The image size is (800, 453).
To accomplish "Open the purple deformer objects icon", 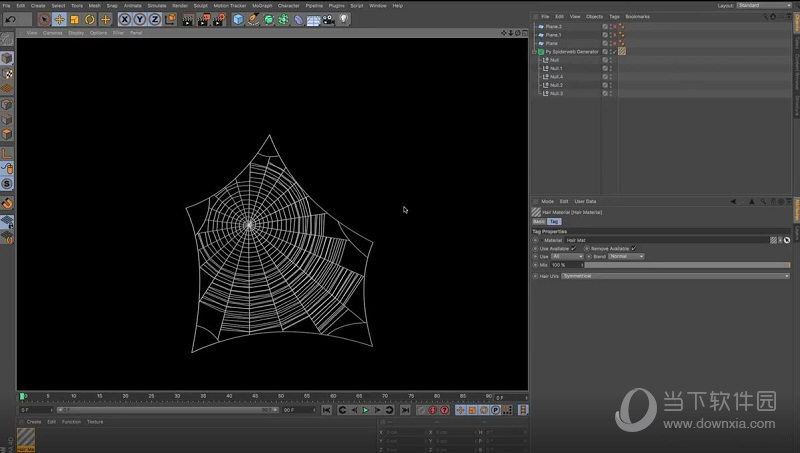I will pos(298,20).
